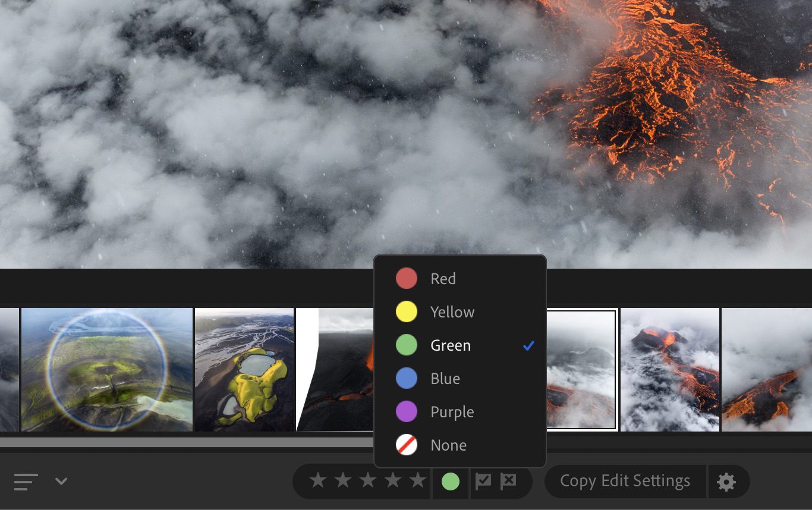Click the green color label button in toolbar
Viewport: 812px width, 510px height.
point(451,481)
